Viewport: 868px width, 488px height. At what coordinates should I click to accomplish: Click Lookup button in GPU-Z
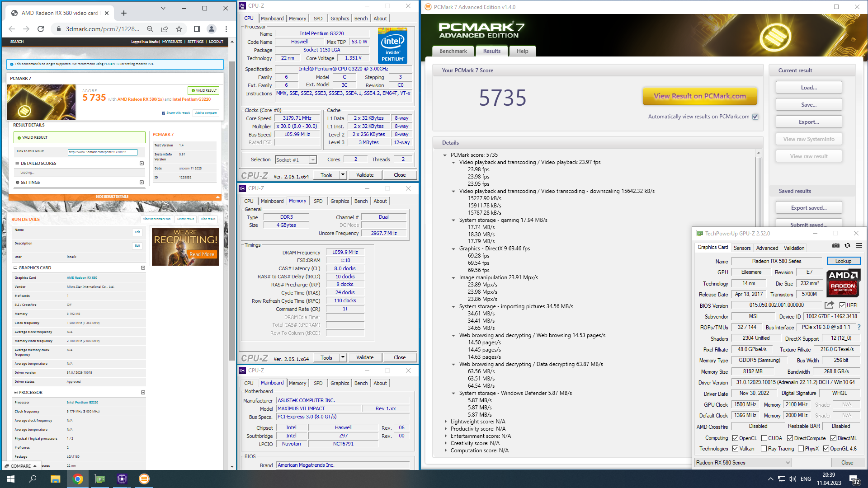coord(843,261)
